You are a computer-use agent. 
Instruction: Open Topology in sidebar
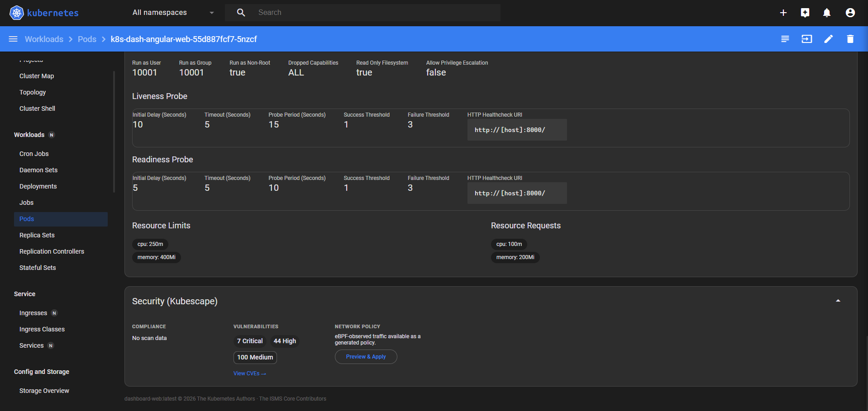click(x=33, y=92)
